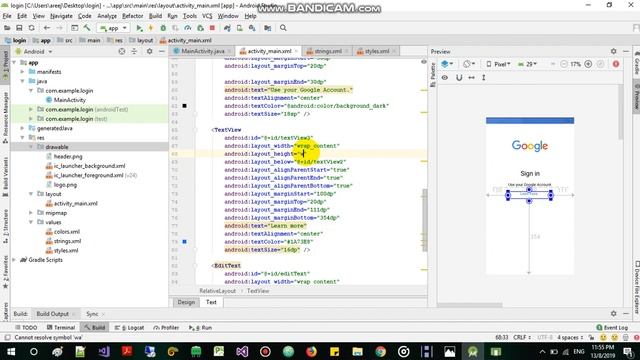The height and width of the screenshot is (360, 640).
Task: Click Save All in the toolbar
Action: (19, 28)
